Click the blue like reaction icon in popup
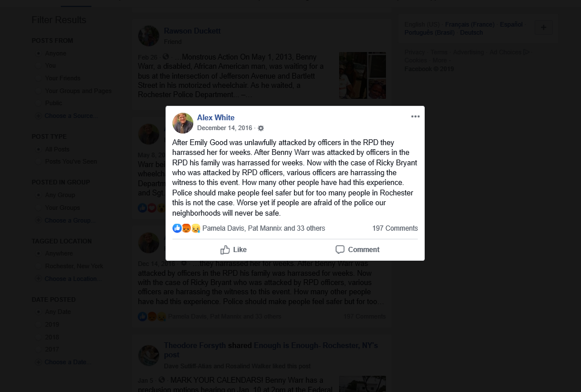The image size is (581, 392). [176, 228]
